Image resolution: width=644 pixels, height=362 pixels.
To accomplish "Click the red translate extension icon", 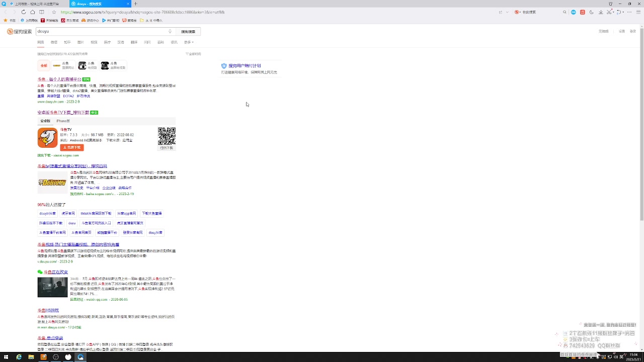I will click(583, 12).
